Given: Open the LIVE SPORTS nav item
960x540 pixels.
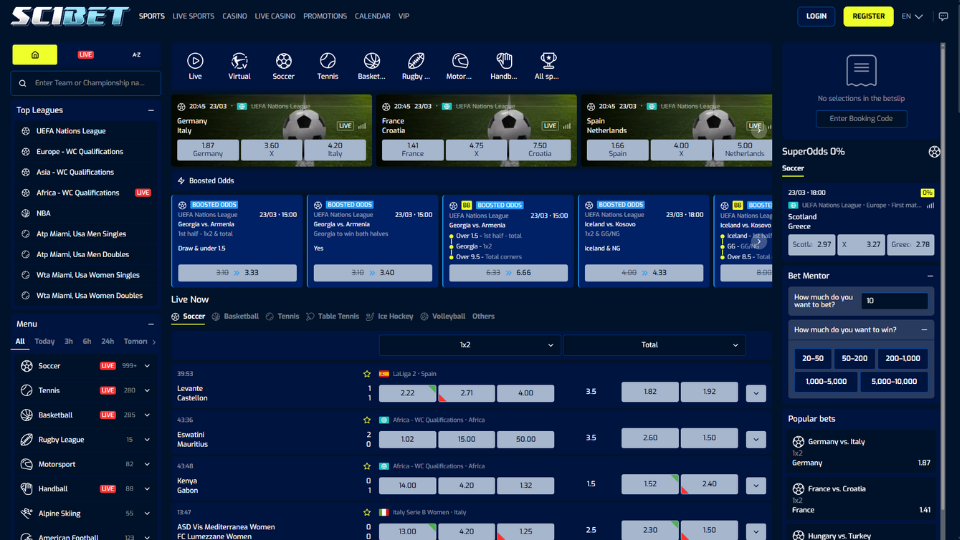Looking at the screenshot, I should [x=193, y=17].
